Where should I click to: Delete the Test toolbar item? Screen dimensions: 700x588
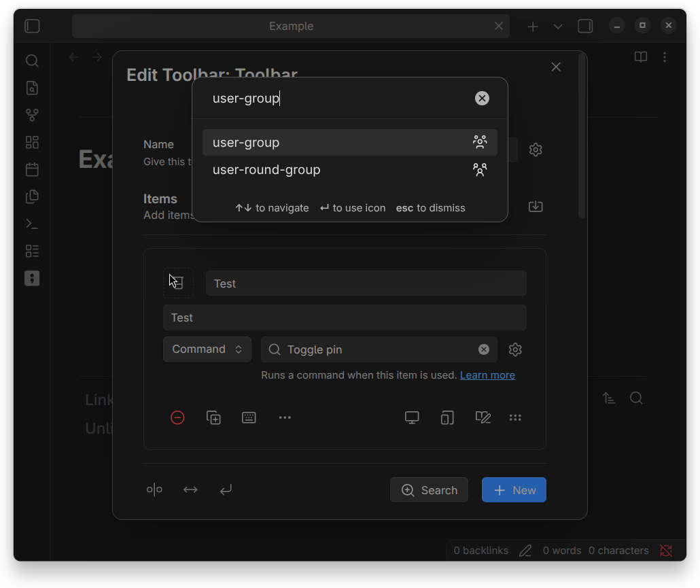177,417
